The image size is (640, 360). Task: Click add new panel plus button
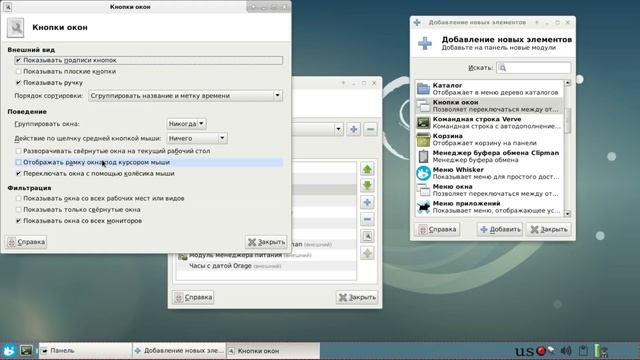pos(353,129)
